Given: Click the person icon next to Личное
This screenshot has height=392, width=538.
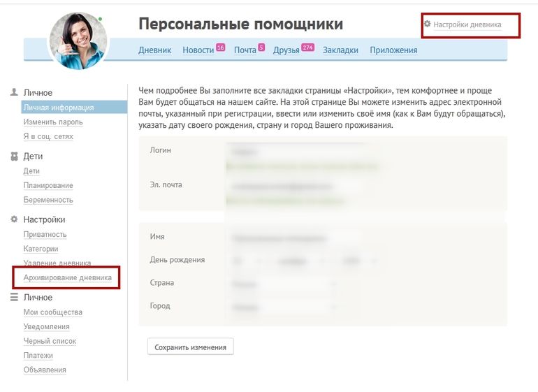Looking at the screenshot, I should [14, 92].
